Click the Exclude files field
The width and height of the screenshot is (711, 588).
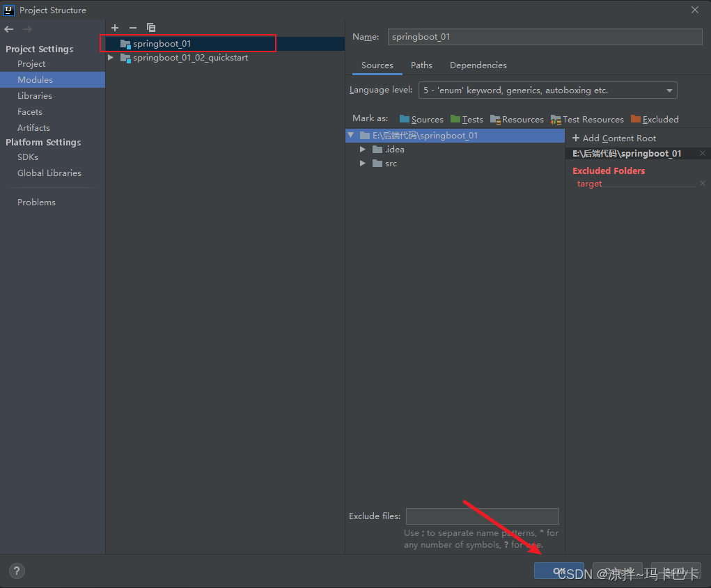coord(483,516)
